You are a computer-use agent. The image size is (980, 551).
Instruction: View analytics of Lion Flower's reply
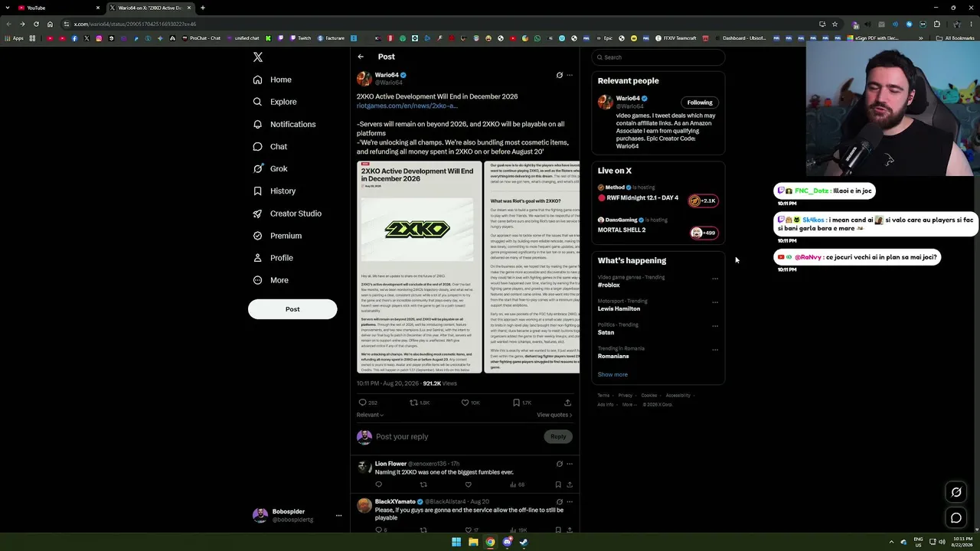point(518,484)
